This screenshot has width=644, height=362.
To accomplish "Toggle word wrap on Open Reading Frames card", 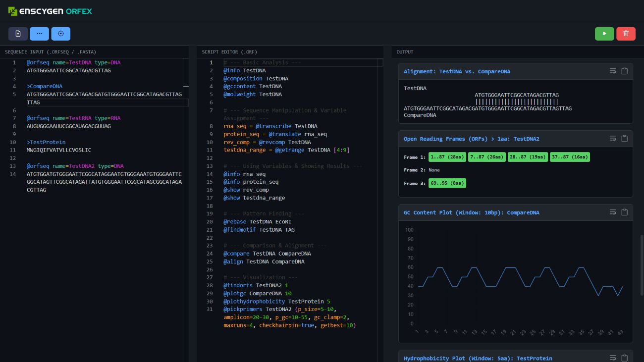I will click(x=613, y=139).
